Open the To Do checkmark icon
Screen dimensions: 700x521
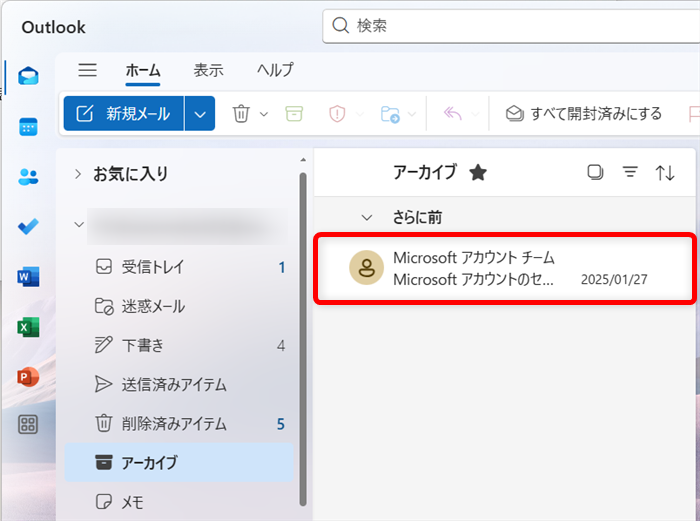28,227
